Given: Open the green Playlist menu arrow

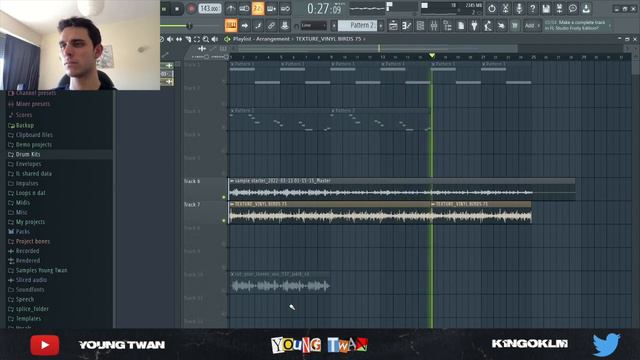Looking at the screenshot, I should click(227, 39).
